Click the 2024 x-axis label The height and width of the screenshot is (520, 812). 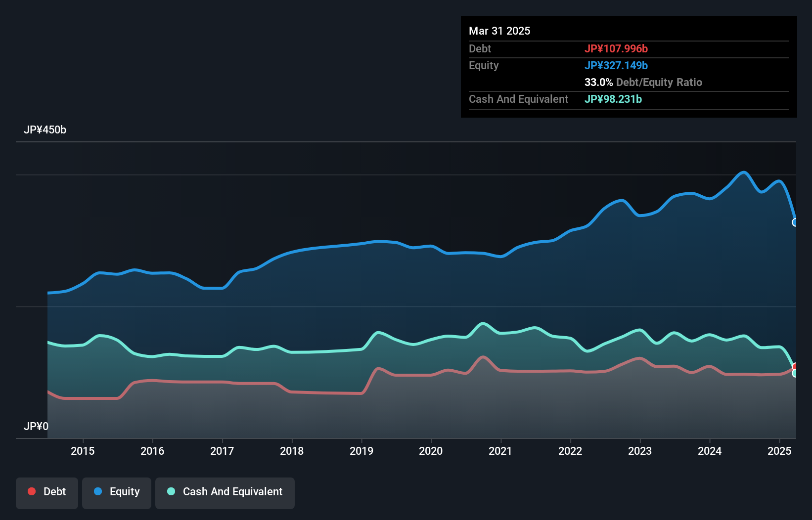pyautogui.click(x=710, y=451)
